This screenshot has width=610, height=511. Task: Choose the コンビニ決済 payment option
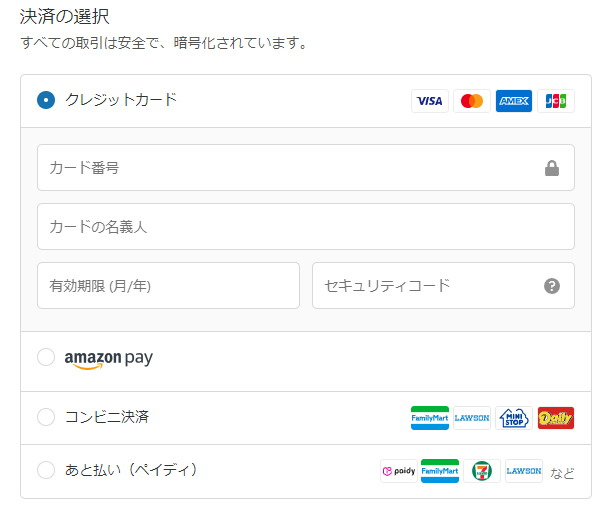point(46,417)
